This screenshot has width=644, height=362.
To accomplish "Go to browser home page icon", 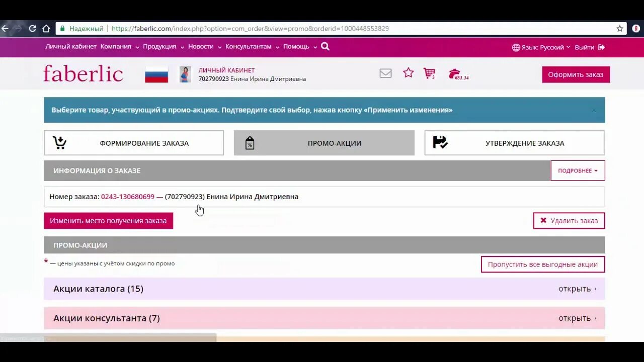I will pyautogui.click(x=46, y=29).
